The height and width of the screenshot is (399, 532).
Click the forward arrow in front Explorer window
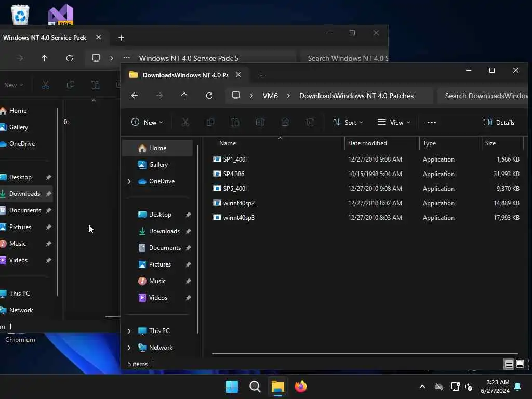159,96
